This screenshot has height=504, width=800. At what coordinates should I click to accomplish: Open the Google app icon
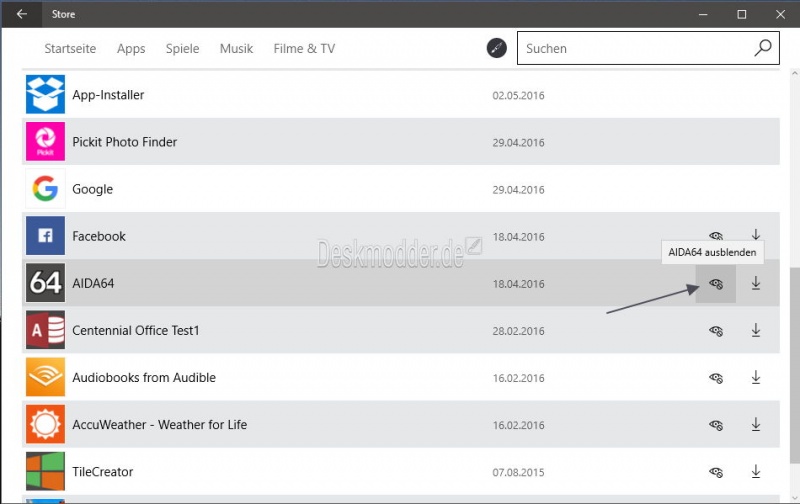[x=45, y=189]
